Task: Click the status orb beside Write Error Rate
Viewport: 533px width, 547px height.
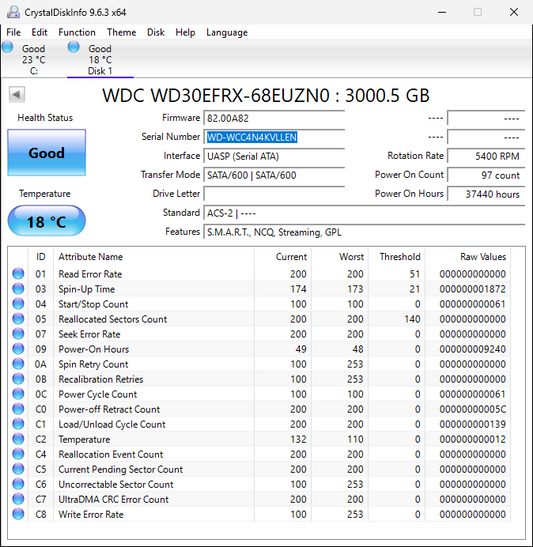Action: point(18,514)
